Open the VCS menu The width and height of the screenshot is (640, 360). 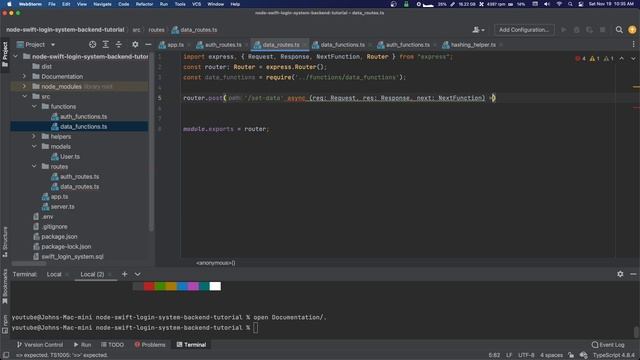coord(196,4)
